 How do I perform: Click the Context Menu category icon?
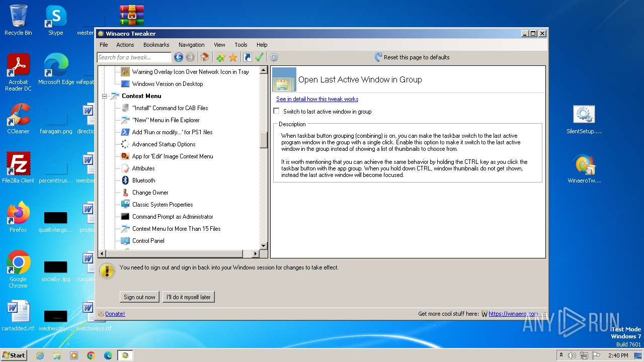(115, 96)
